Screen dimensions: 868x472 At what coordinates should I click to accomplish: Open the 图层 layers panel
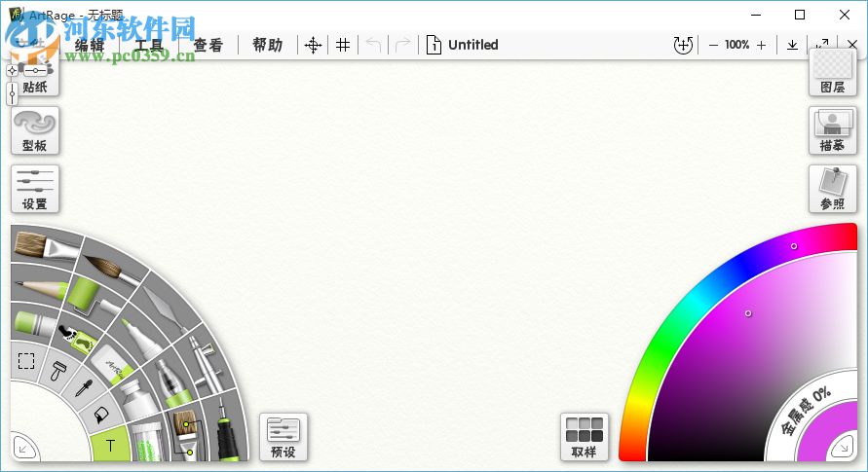pyautogui.click(x=833, y=72)
